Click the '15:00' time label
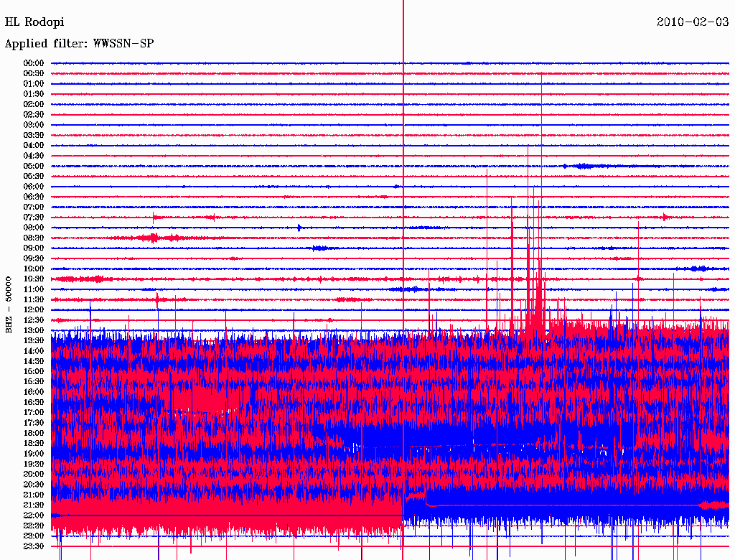Viewport: 735px width, 560px height. coord(34,371)
